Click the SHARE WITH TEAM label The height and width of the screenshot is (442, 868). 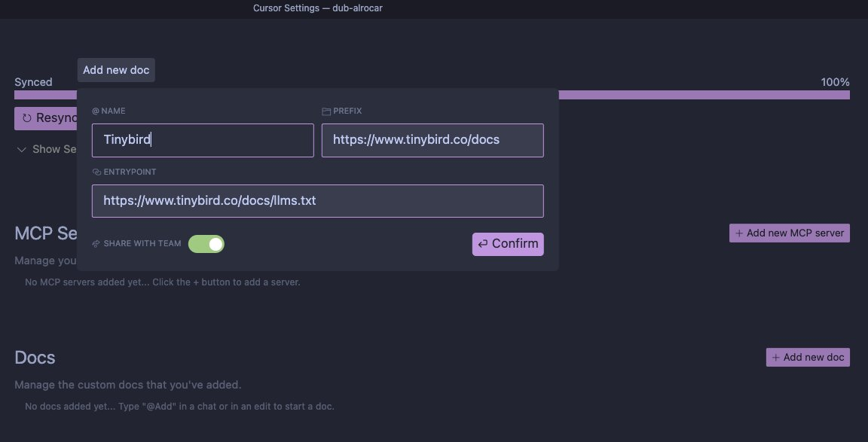[136, 244]
